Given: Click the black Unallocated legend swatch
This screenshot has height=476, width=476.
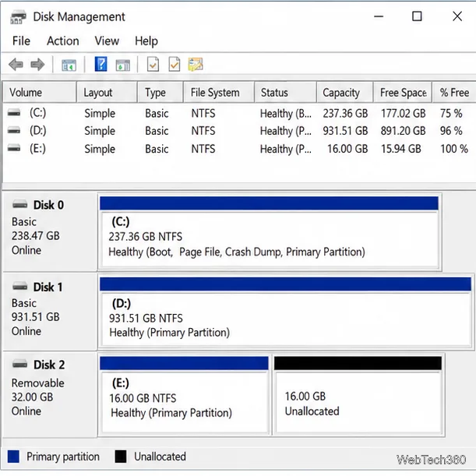Looking at the screenshot, I should [x=121, y=457].
